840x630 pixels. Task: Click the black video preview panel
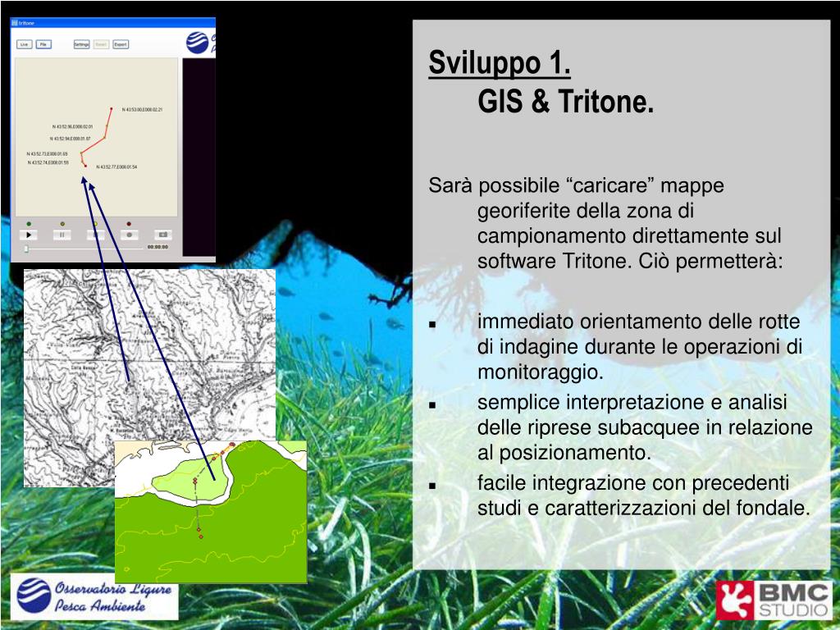pos(199,157)
